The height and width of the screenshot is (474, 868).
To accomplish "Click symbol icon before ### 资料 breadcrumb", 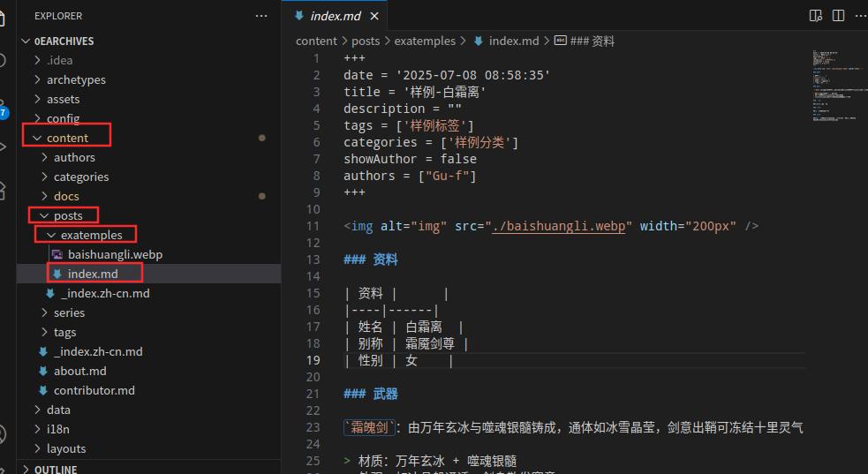I will pos(560,41).
